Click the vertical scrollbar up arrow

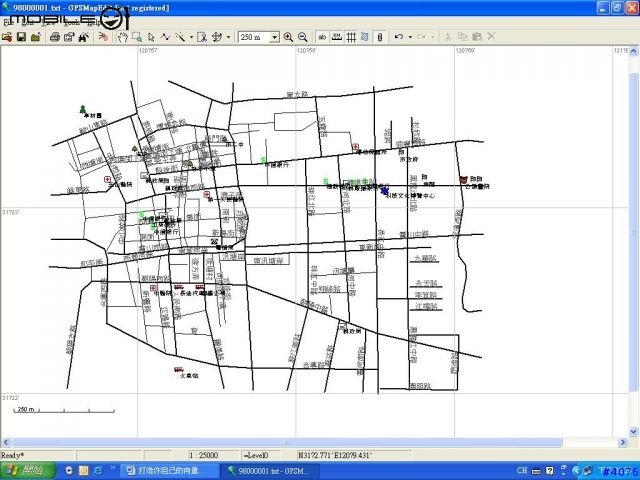tap(633, 51)
